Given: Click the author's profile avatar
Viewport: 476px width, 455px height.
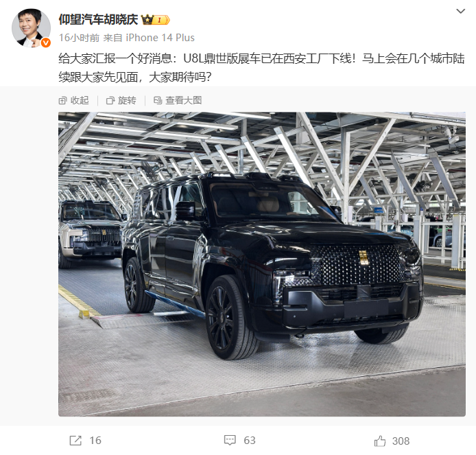Looking at the screenshot, I should (x=31, y=27).
